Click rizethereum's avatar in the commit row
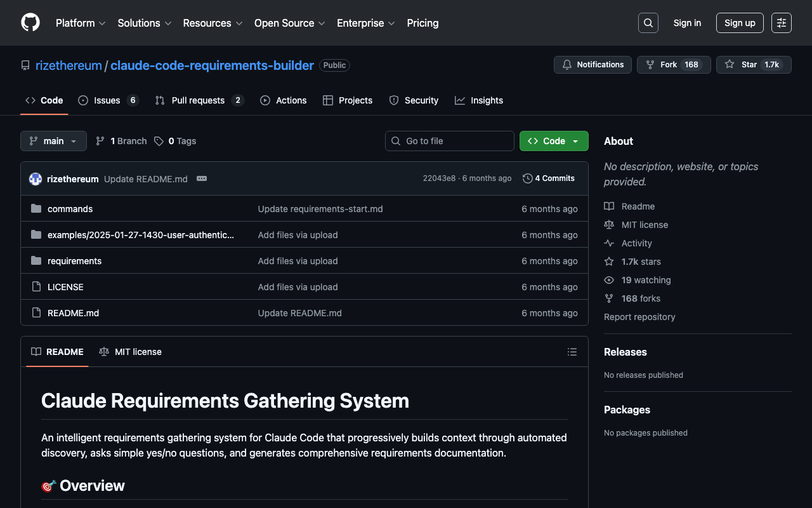The height and width of the screenshot is (508, 812). [36, 179]
